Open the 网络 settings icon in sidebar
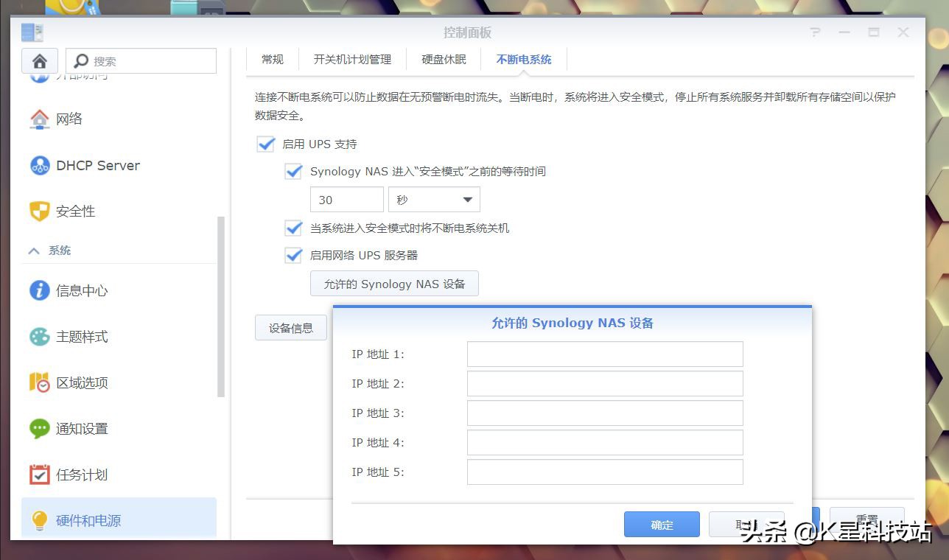Viewport: 949px width, 560px height. pyautogui.click(x=39, y=119)
